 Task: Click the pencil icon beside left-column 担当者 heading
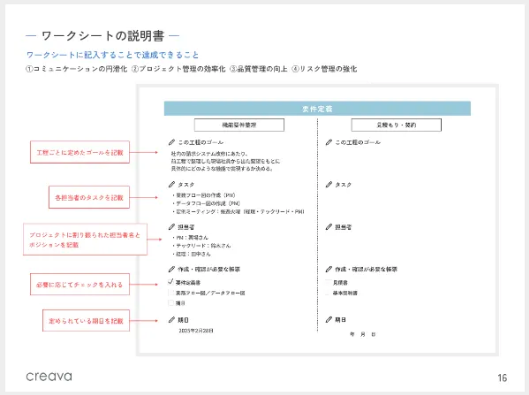pos(171,227)
